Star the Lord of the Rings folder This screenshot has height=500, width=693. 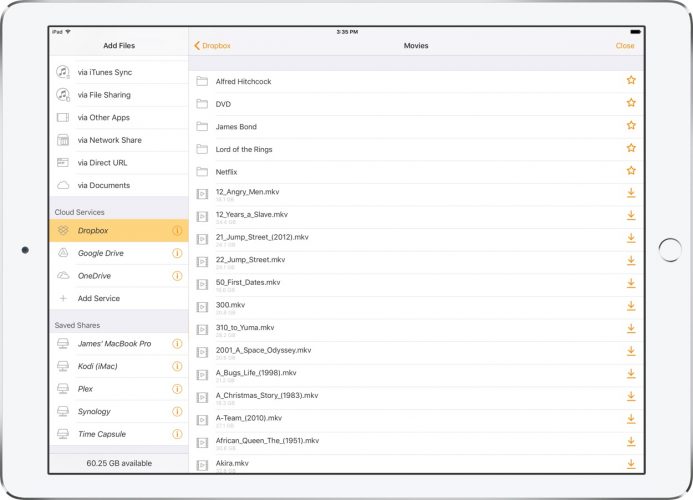pos(631,148)
